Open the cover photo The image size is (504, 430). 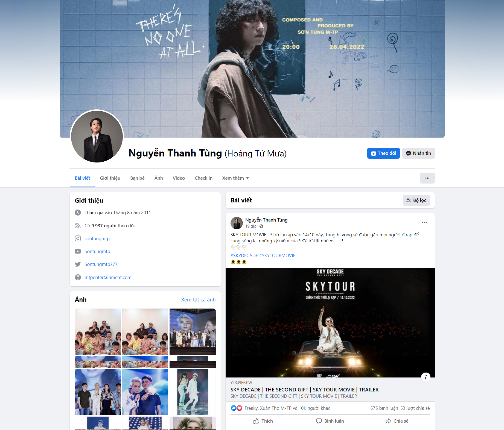(252, 69)
